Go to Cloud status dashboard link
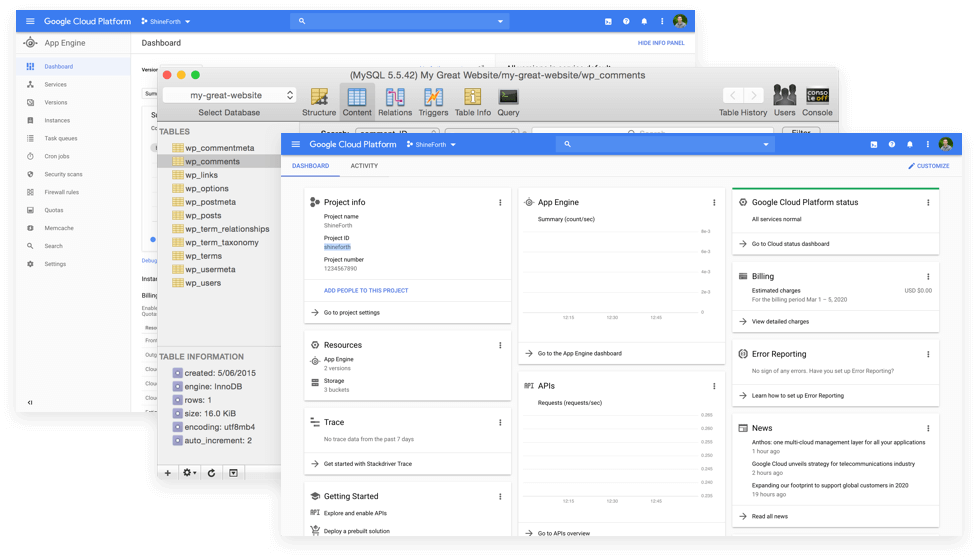The image size is (978, 558). 790,244
